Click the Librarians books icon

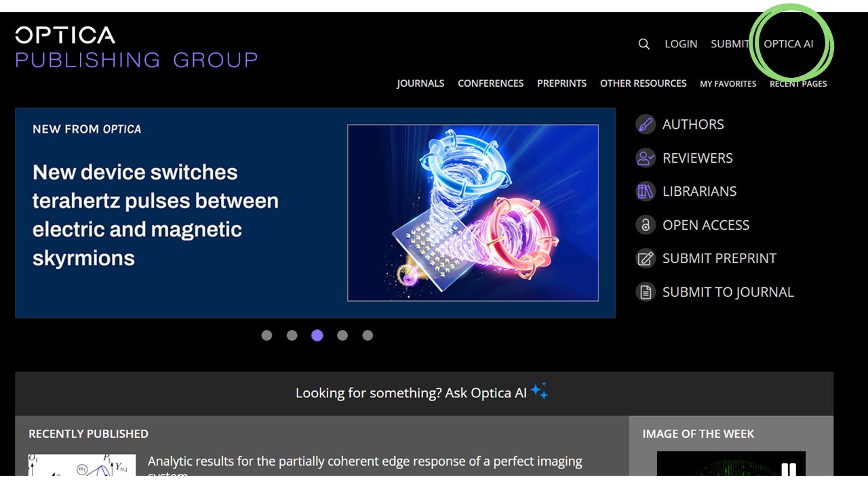pyautogui.click(x=645, y=191)
